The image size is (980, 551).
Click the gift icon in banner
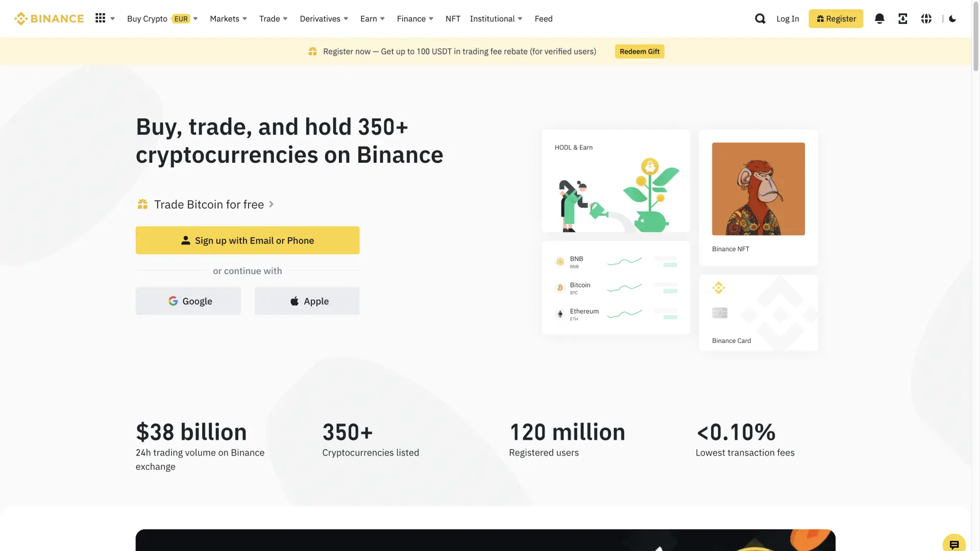coord(312,51)
